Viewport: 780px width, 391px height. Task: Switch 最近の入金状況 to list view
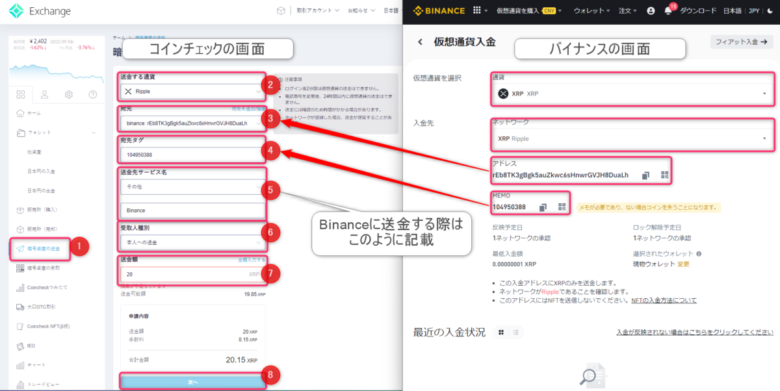tap(516, 332)
